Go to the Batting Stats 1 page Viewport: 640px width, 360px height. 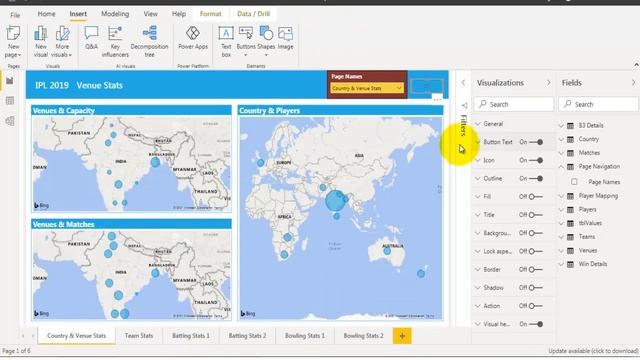point(191,336)
